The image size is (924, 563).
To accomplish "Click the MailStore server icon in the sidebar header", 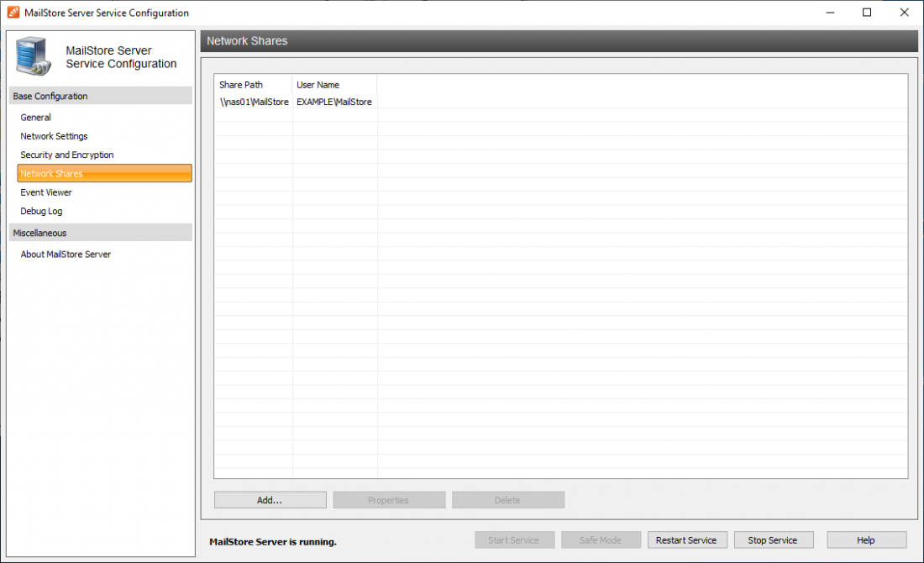I will [32, 56].
